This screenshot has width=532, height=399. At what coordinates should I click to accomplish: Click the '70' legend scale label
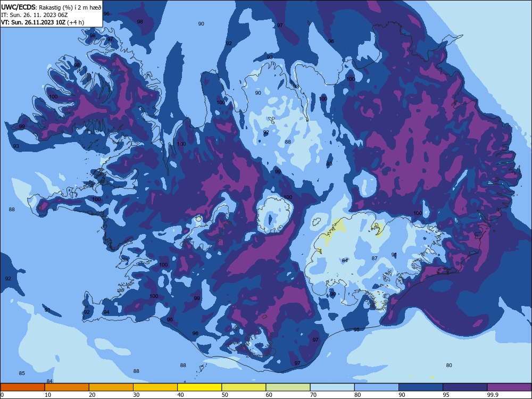click(x=313, y=395)
